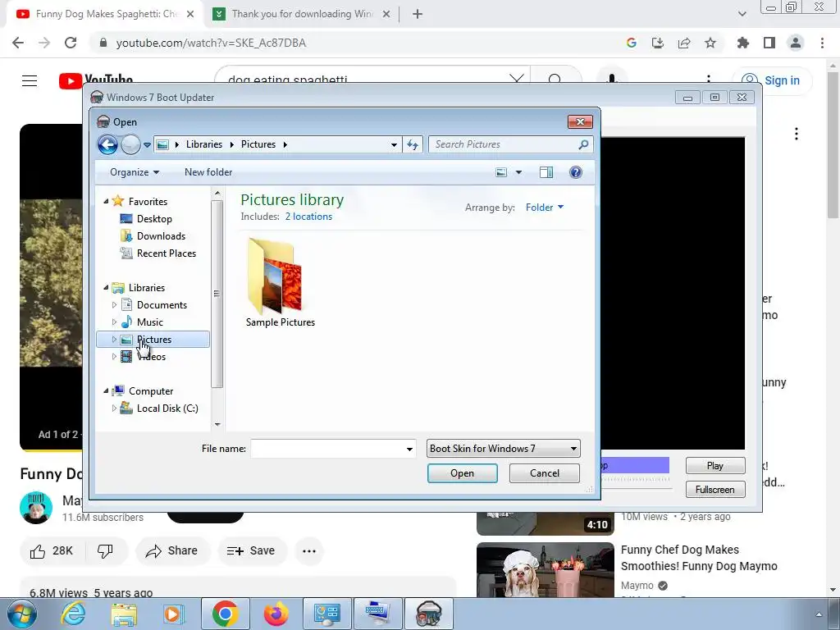Screen dimensions: 840x630
Task: Open the Sample Pictures folder
Action: (281, 283)
